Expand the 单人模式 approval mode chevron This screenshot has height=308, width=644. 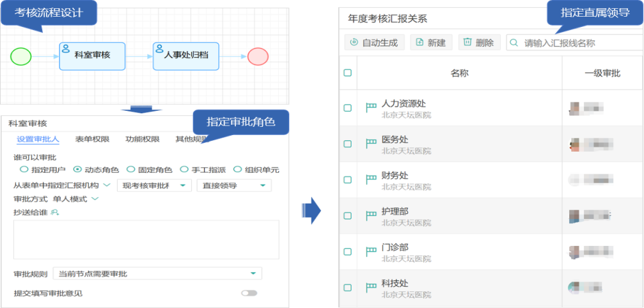(95, 199)
